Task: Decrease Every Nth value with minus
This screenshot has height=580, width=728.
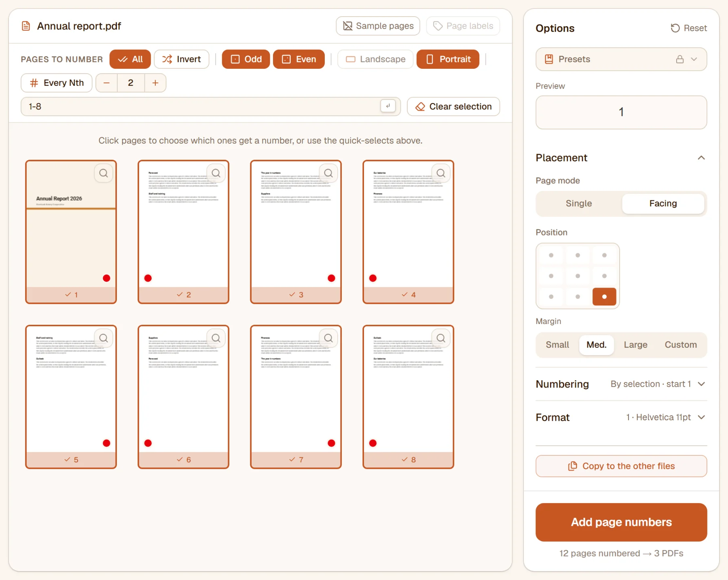Action: pyautogui.click(x=107, y=83)
